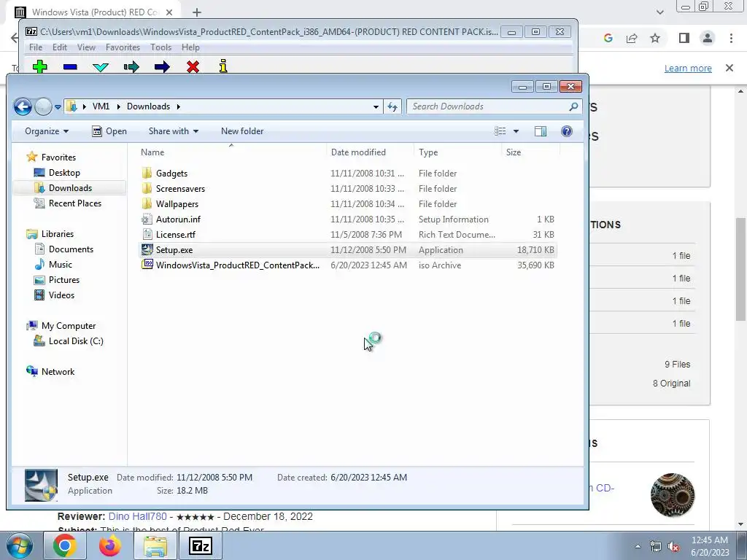The height and width of the screenshot is (560, 747).
Task: Click the 7-Zip Delete red X icon
Action: [193, 66]
